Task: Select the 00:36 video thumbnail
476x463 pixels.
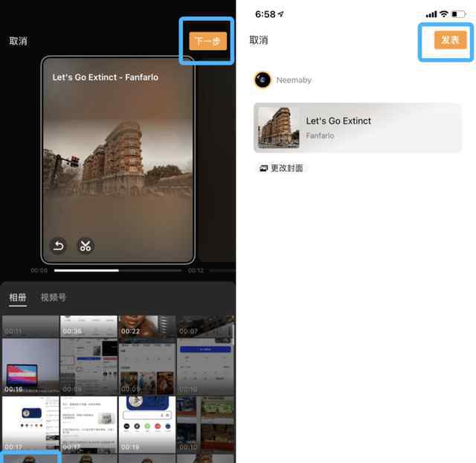Action: [x=89, y=327]
